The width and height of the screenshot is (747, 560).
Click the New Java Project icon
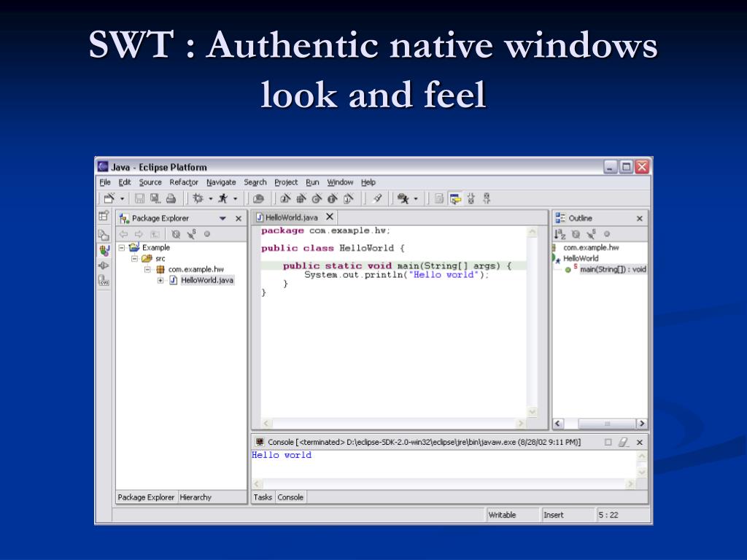(x=285, y=198)
